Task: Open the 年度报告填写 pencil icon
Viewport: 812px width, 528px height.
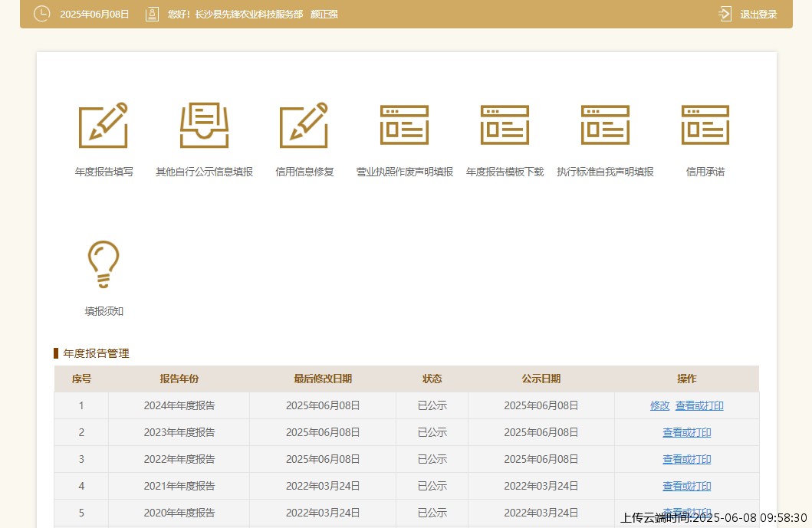Action: pyautogui.click(x=104, y=125)
